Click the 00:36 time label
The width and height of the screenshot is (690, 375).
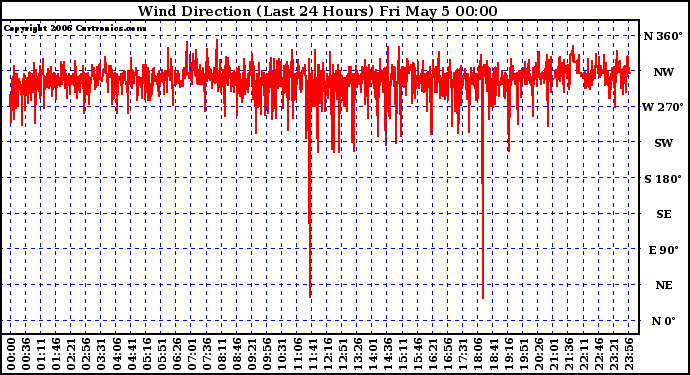point(26,354)
